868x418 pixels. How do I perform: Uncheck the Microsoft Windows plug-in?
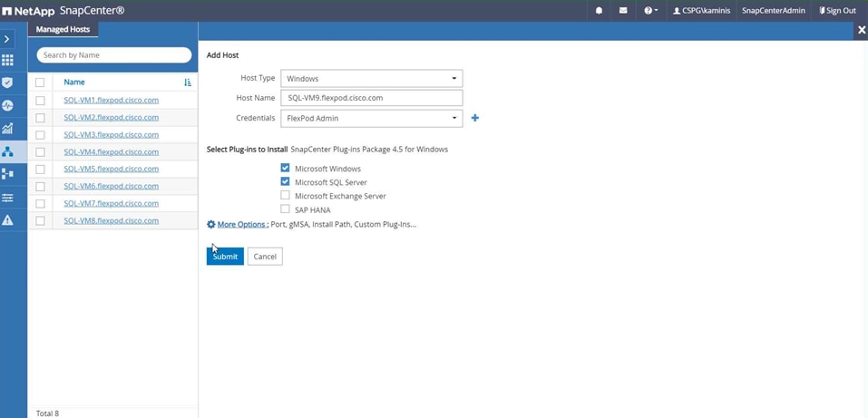click(285, 168)
